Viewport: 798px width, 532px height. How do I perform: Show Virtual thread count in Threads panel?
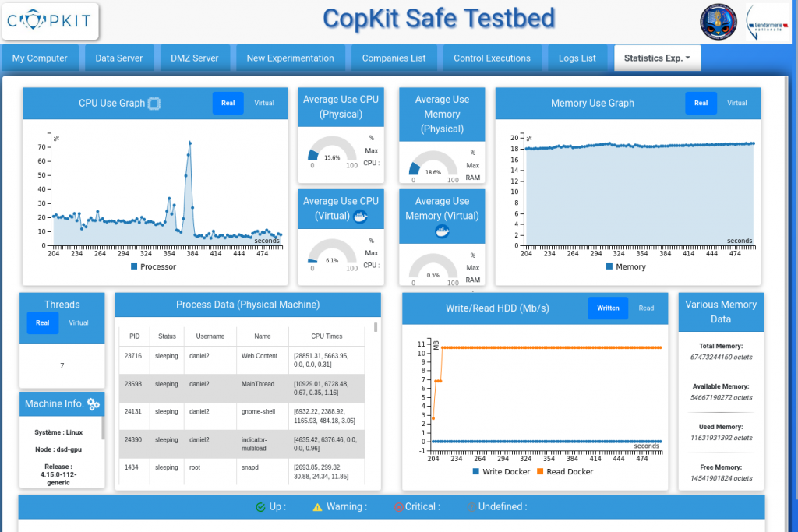tap(79, 323)
